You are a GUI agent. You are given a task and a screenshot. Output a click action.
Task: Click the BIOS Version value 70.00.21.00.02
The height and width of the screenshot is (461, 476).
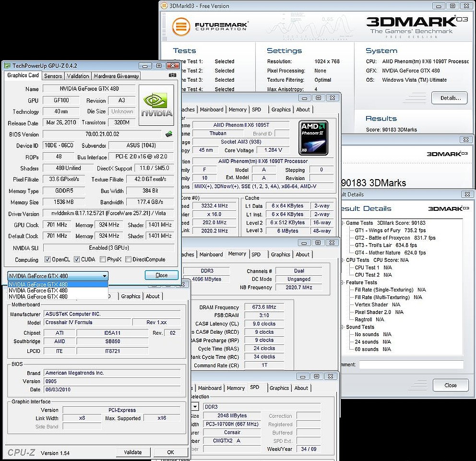(102, 134)
